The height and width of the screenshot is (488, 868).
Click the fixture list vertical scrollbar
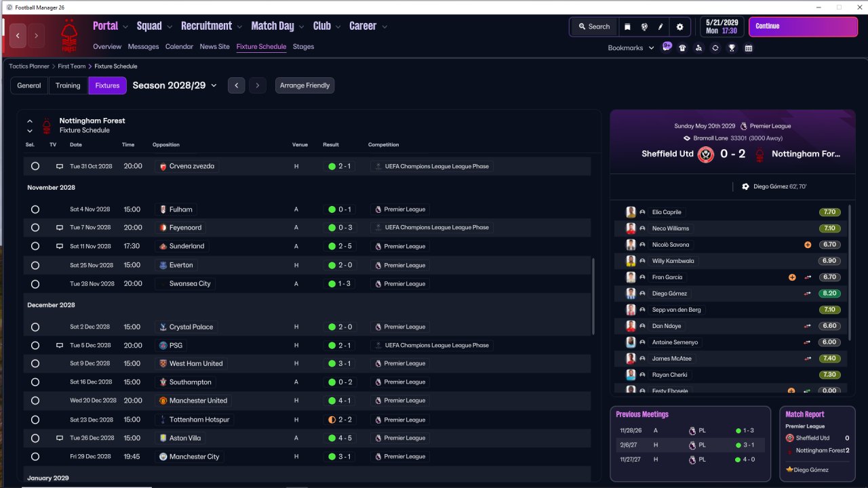[x=593, y=296]
